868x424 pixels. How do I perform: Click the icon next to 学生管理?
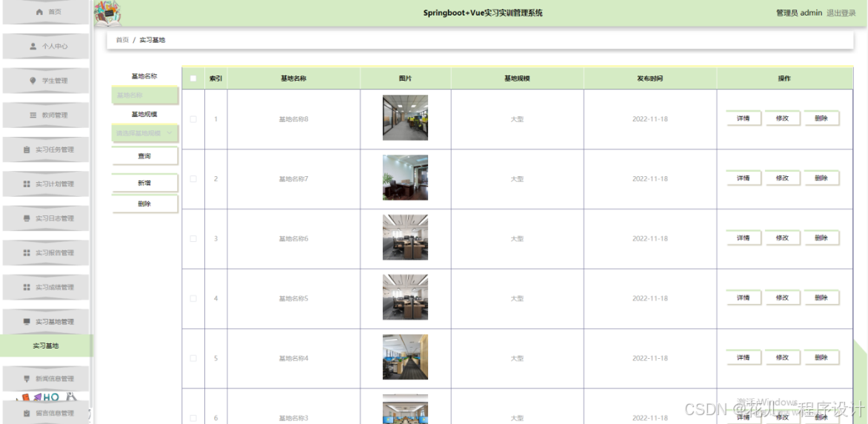(x=33, y=81)
